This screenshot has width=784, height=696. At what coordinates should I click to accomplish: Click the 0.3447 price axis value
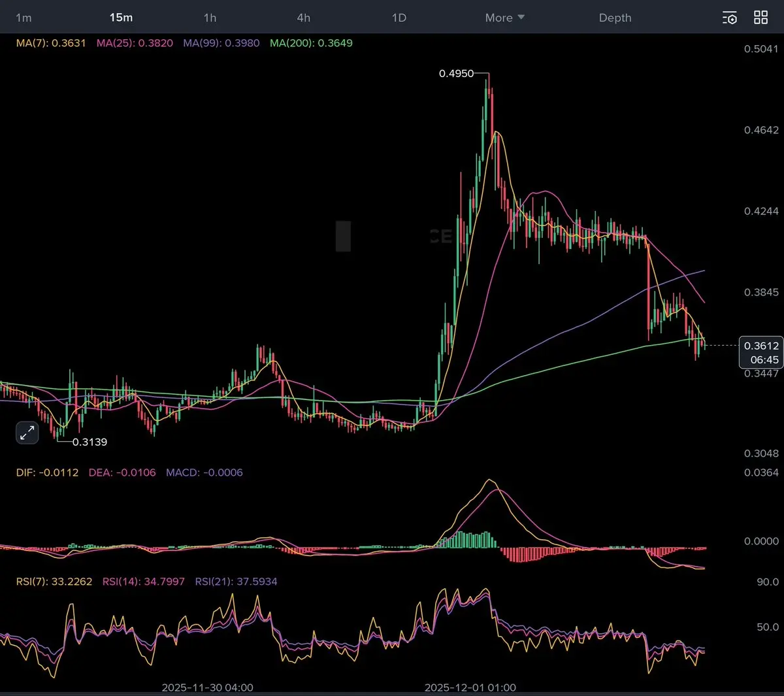[761, 373]
